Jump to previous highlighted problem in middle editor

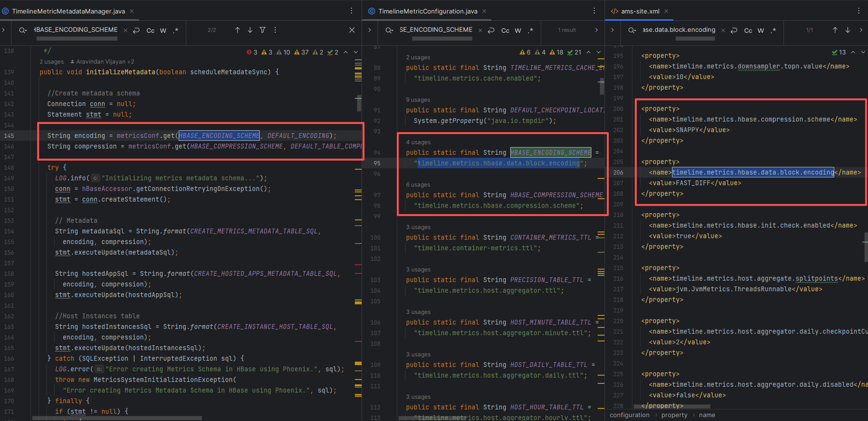(588, 52)
